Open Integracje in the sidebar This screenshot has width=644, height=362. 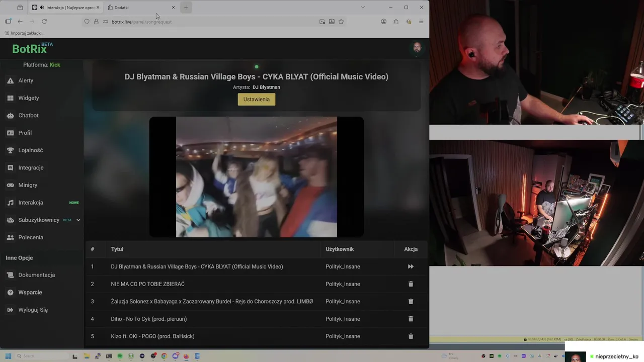click(31, 168)
